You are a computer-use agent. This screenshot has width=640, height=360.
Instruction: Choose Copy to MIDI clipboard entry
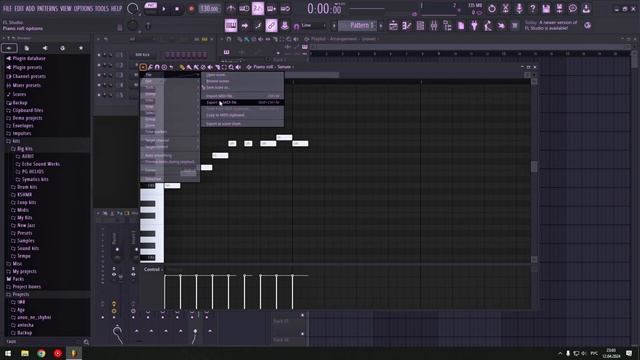tap(242, 115)
